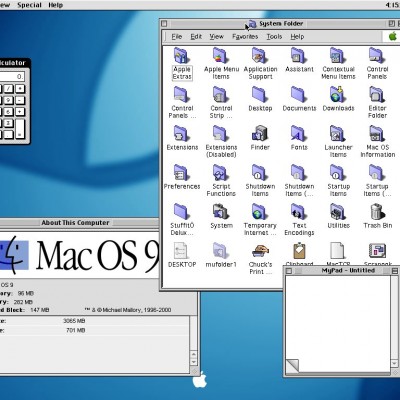Image resolution: width=400 pixels, height=400 pixels.
Task: Click the calculator display field
Action: click(x=12, y=77)
